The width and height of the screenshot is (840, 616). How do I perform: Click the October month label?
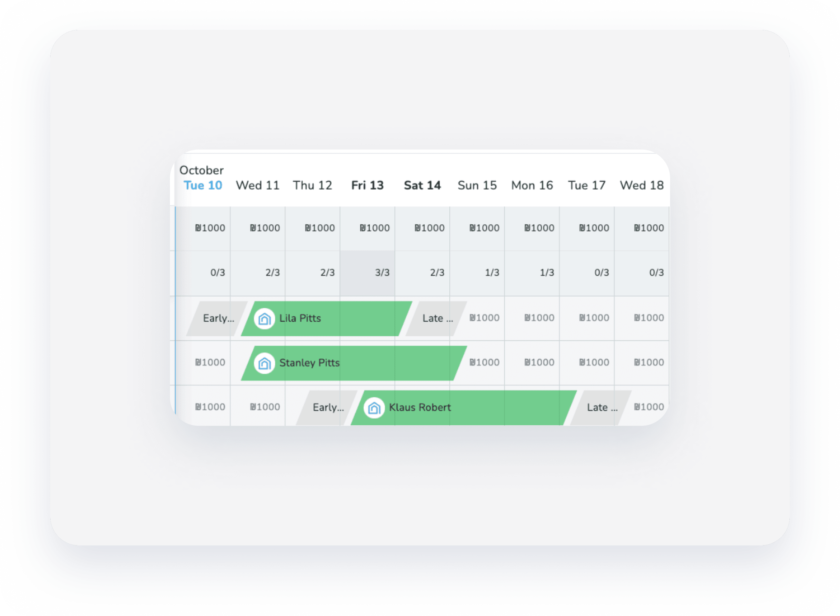click(x=201, y=170)
